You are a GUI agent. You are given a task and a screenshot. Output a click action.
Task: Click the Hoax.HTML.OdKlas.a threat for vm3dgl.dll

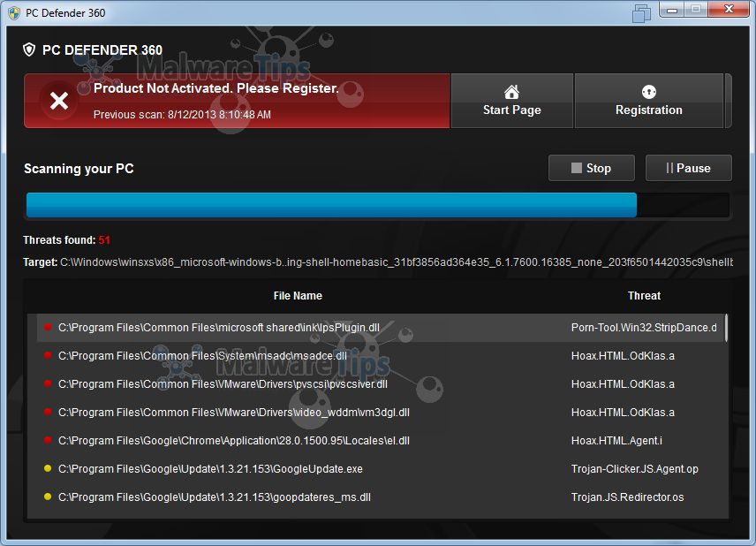pyautogui.click(x=623, y=413)
